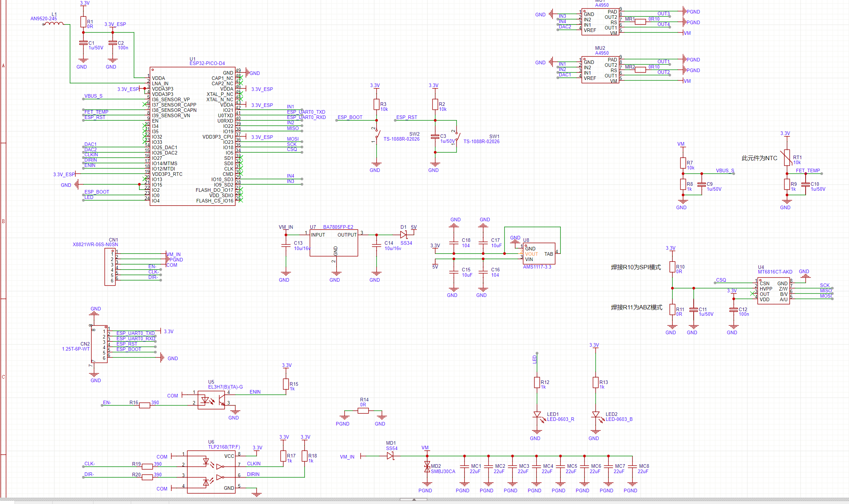Select the MU2 A4950 driver chip
Image resolution: width=849 pixels, height=504 pixels.
click(x=600, y=70)
